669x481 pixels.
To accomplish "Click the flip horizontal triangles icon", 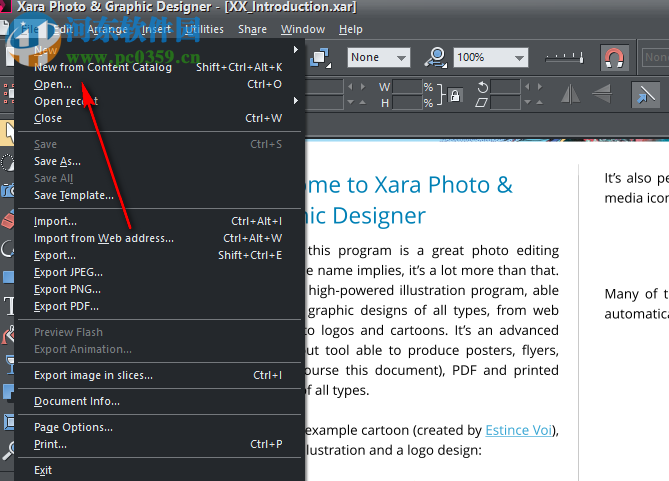I will [x=570, y=93].
